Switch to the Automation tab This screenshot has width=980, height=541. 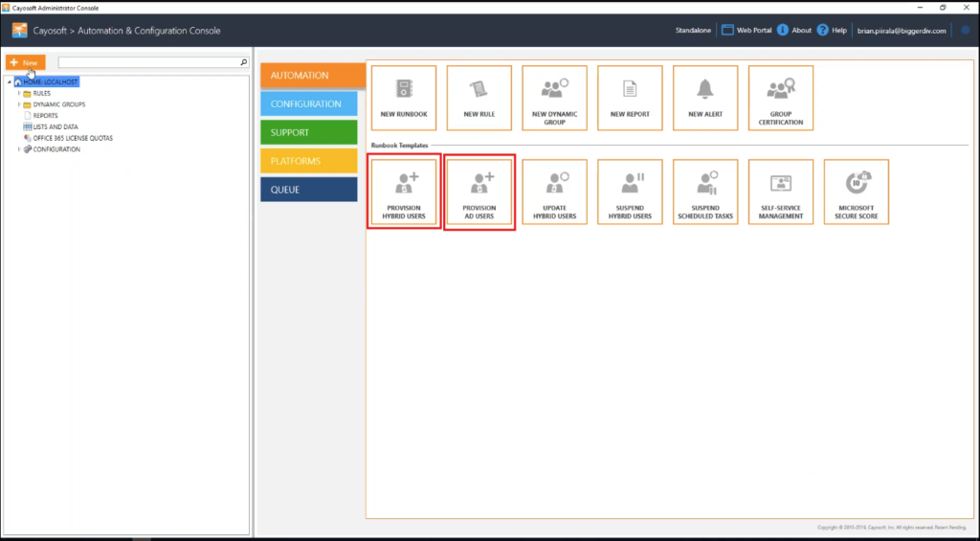313,76
